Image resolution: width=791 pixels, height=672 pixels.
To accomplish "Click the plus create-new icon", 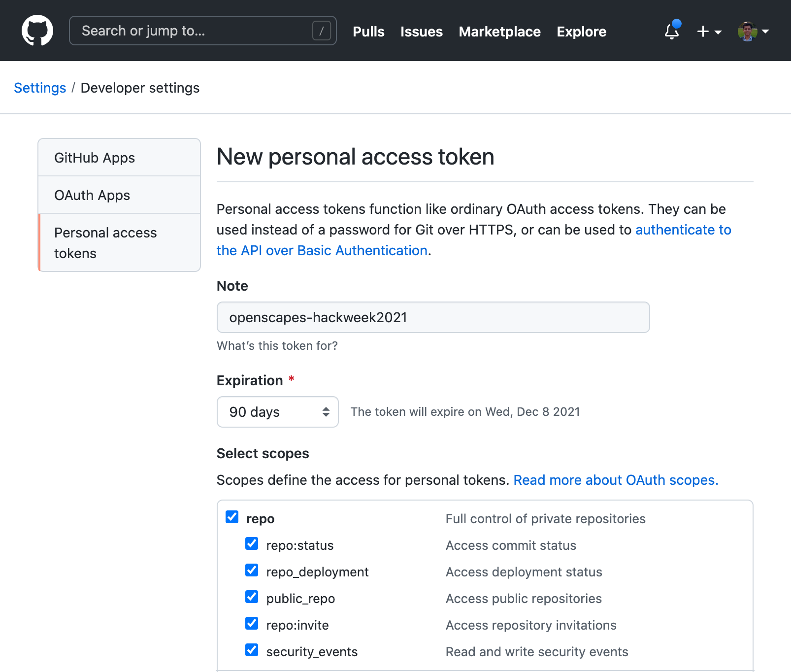I will pyautogui.click(x=703, y=32).
